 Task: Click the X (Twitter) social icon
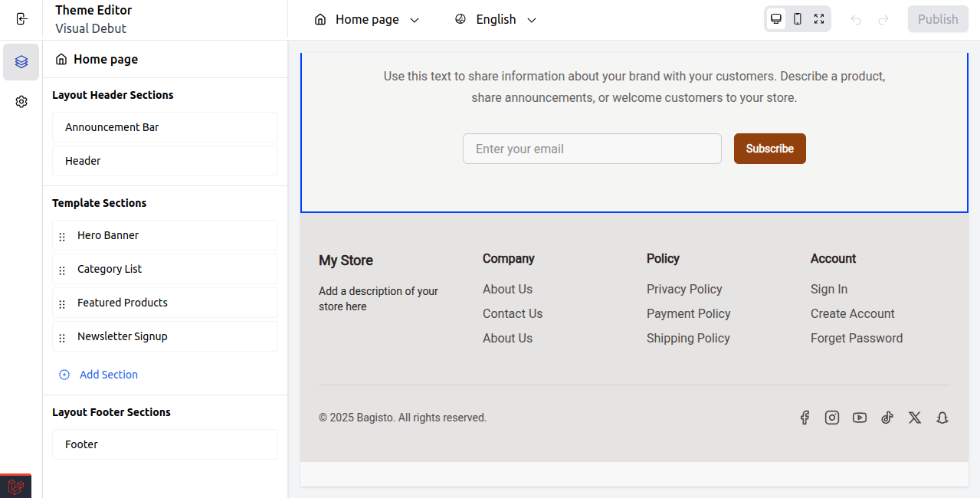[x=915, y=418]
